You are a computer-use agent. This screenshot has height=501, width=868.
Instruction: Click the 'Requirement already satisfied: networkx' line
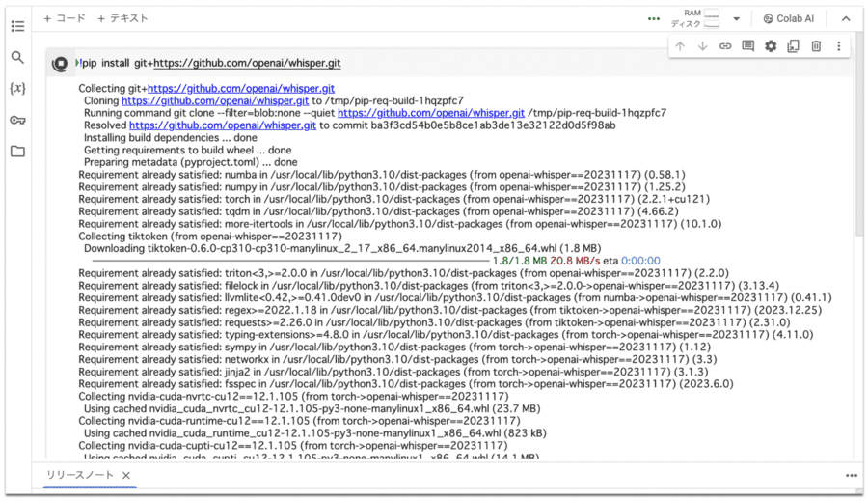coord(397,359)
